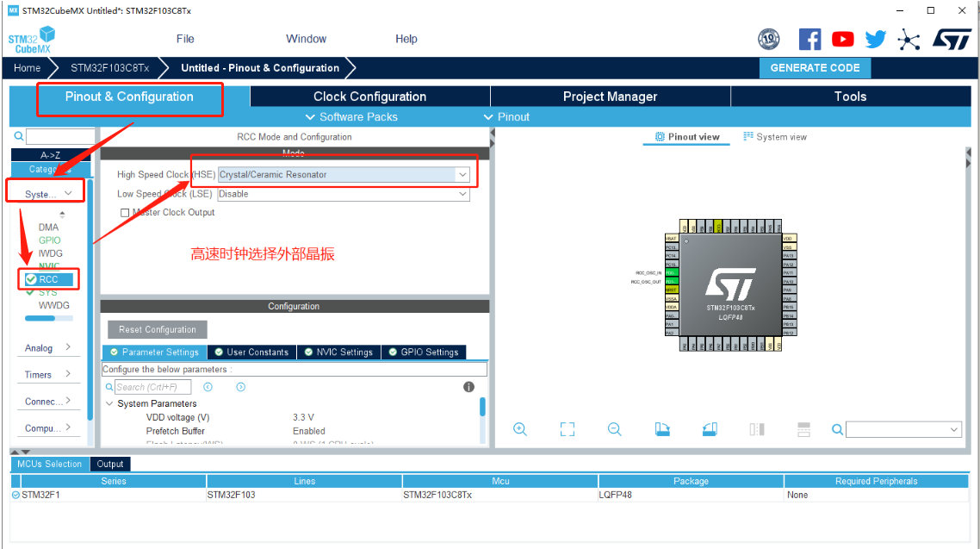Select the Pinout view tab
The width and height of the screenshot is (980, 549).
point(687,137)
